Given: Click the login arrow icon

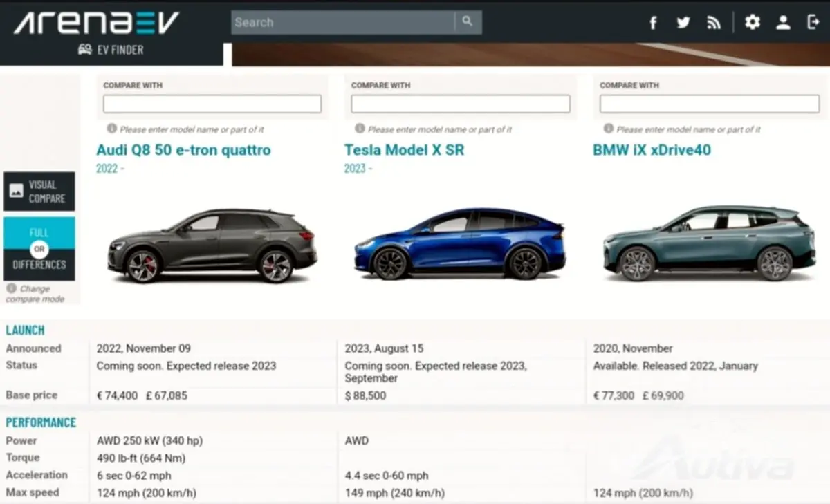Looking at the screenshot, I should [x=813, y=22].
